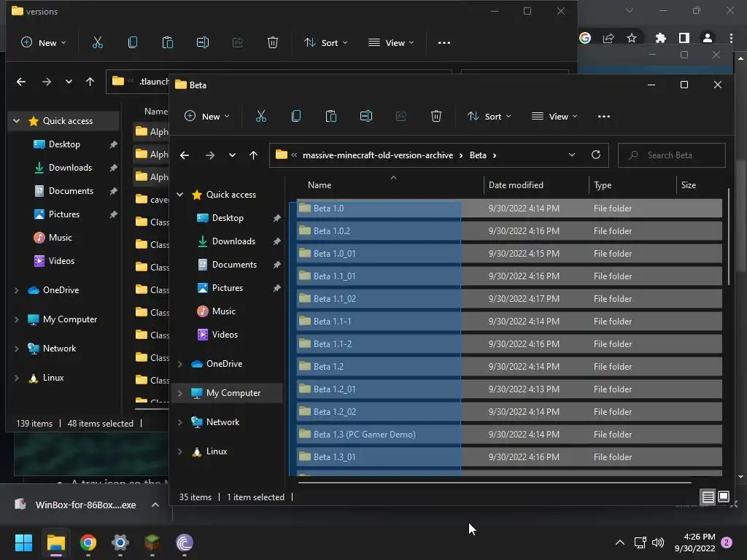Image resolution: width=747 pixels, height=560 pixels.
Task: Click massive-minecraft-old-version-archive breadcrumb
Action: point(378,155)
